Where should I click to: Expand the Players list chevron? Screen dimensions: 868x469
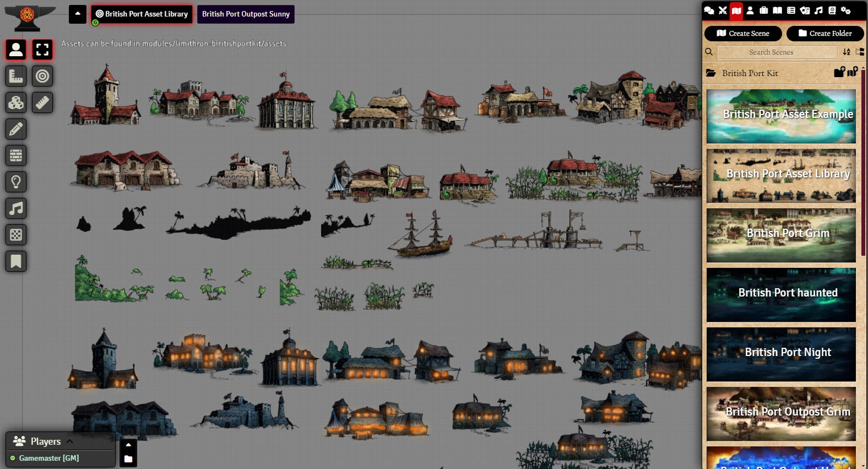[69, 441]
